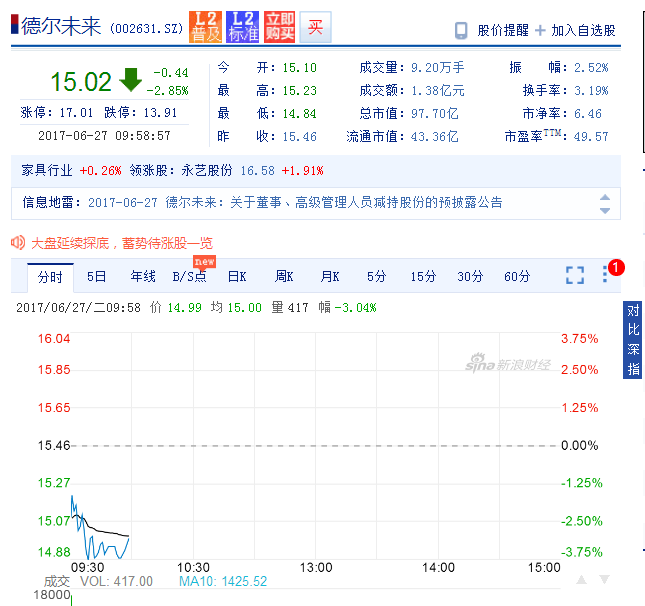Switch to the 15分 chart tab

(x=423, y=276)
